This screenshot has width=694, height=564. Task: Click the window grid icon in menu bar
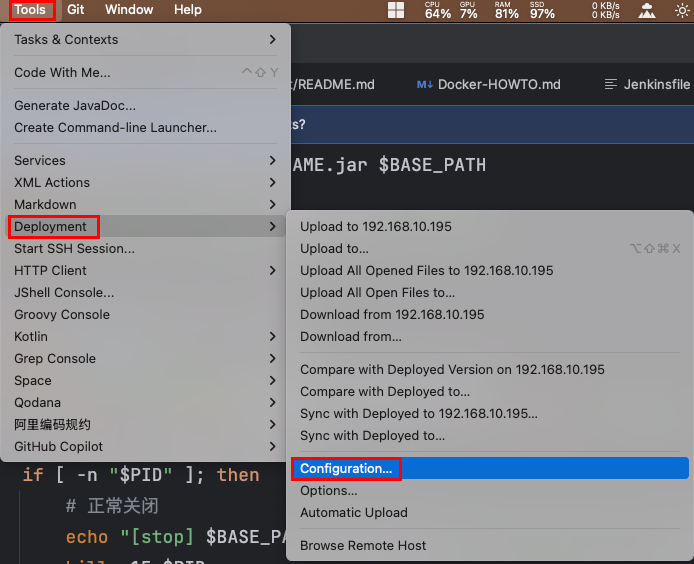click(396, 10)
